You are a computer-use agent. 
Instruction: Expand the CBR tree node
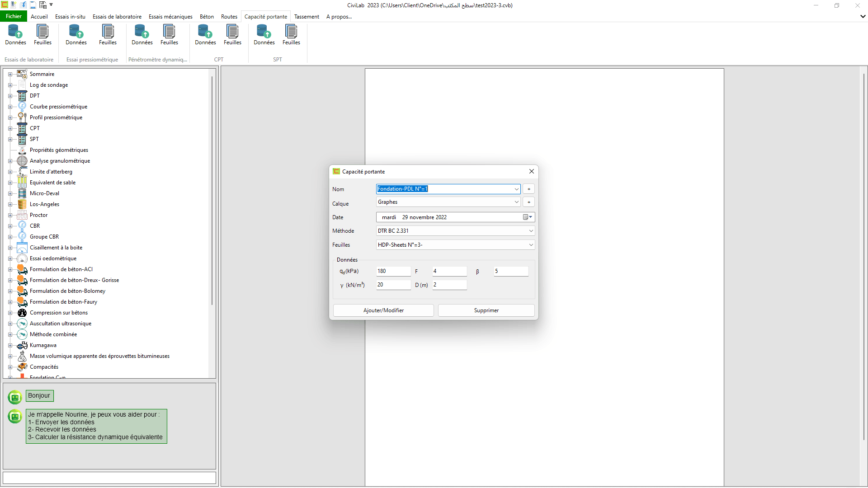tap(10, 226)
